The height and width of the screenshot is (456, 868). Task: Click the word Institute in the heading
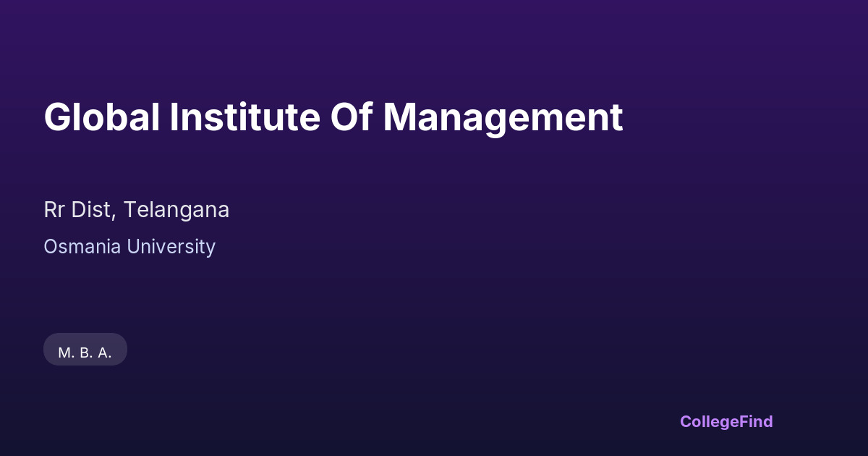pyautogui.click(x=244, y=117)
